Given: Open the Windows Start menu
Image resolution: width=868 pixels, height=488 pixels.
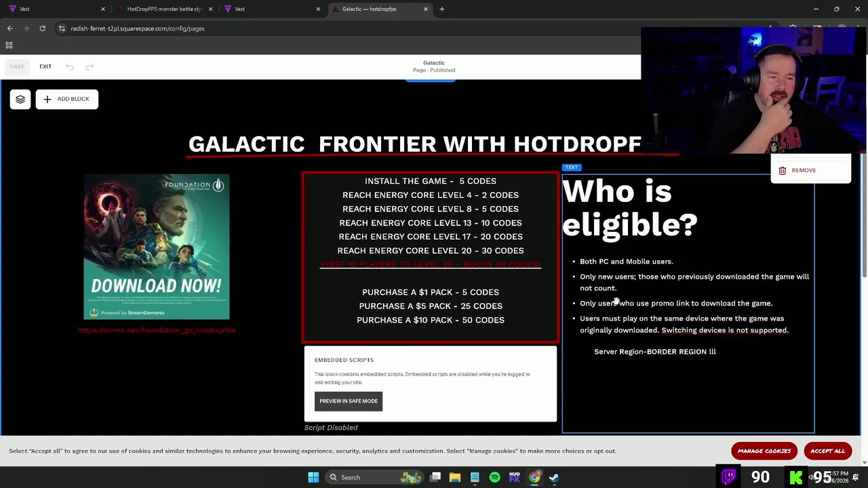Looking at the screenshot, I should tap(313, 477).
